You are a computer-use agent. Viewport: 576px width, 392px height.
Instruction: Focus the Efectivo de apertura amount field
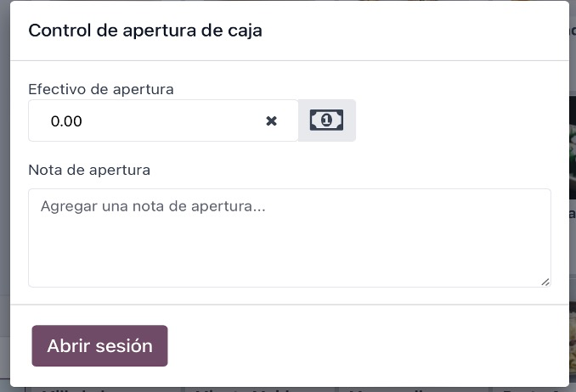pos(163,120)
